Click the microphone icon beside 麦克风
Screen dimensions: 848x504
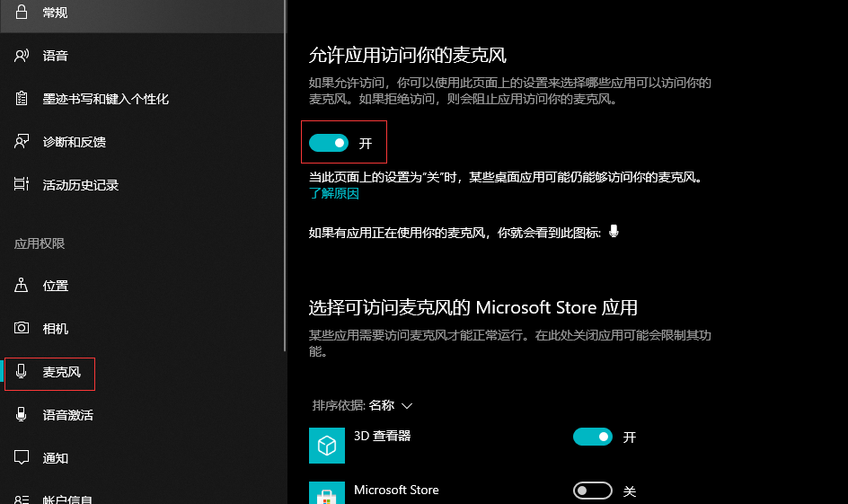[22, 372]
